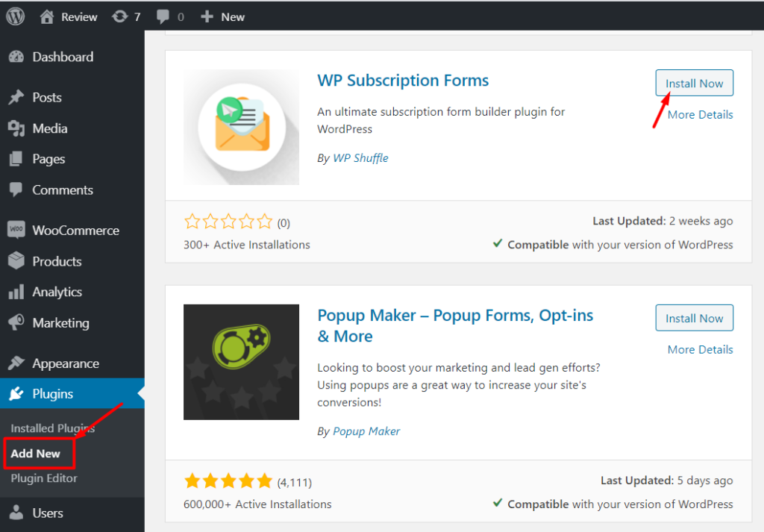Open Analytics menu label

coord(57,292)
